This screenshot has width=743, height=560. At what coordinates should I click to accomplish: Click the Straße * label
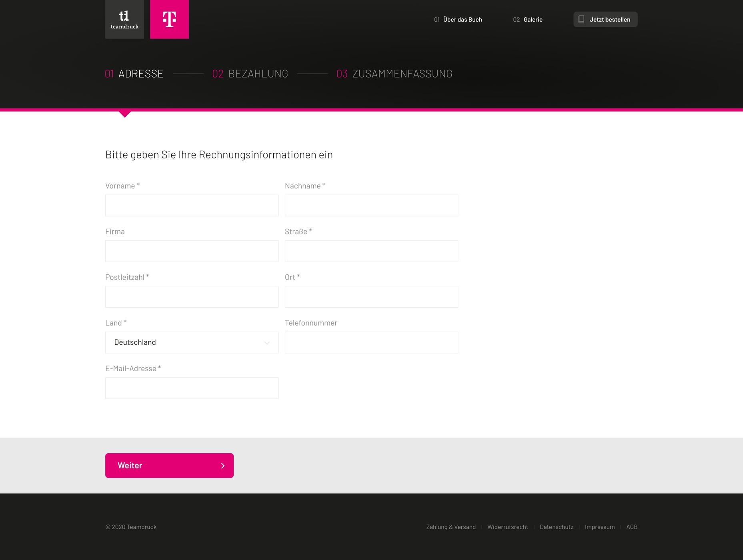[298, 232]
